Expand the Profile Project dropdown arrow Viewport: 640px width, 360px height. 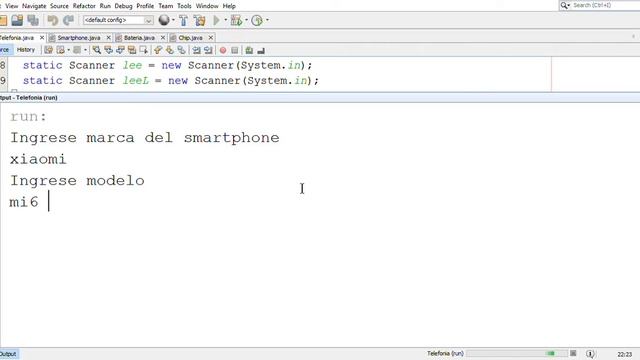pyautogui.click(x=267, y=20)
